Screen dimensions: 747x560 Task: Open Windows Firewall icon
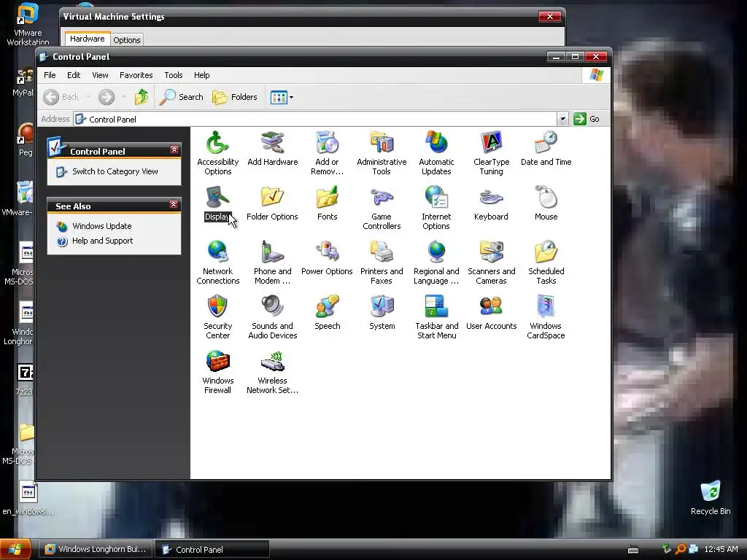(x=217, y=372)
